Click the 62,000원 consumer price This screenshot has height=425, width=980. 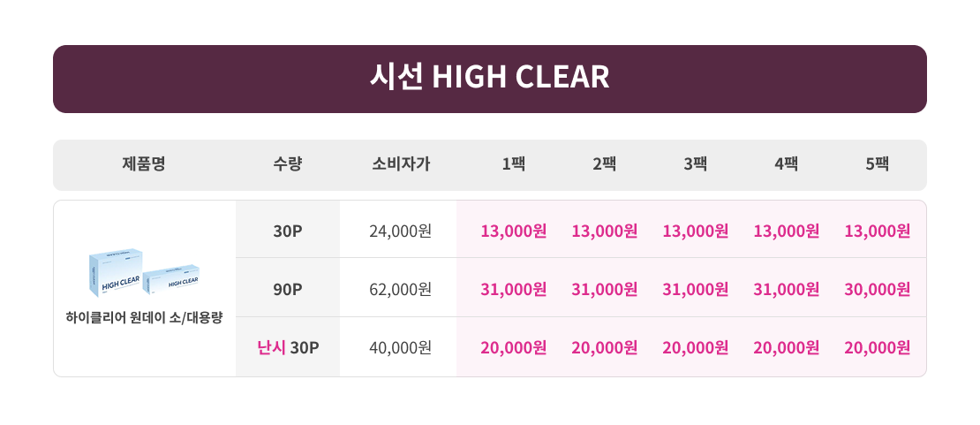click(400, 289)
